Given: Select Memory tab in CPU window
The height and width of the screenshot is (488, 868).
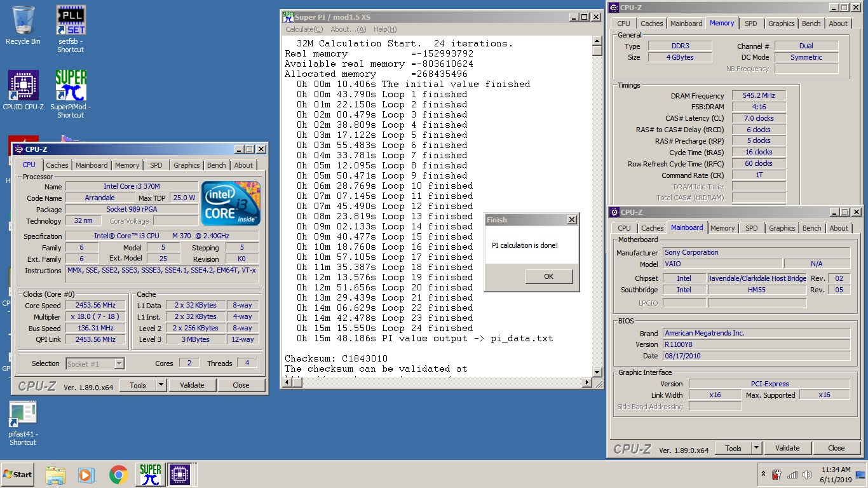Looking at the screenshot, I should coord(127,165).
